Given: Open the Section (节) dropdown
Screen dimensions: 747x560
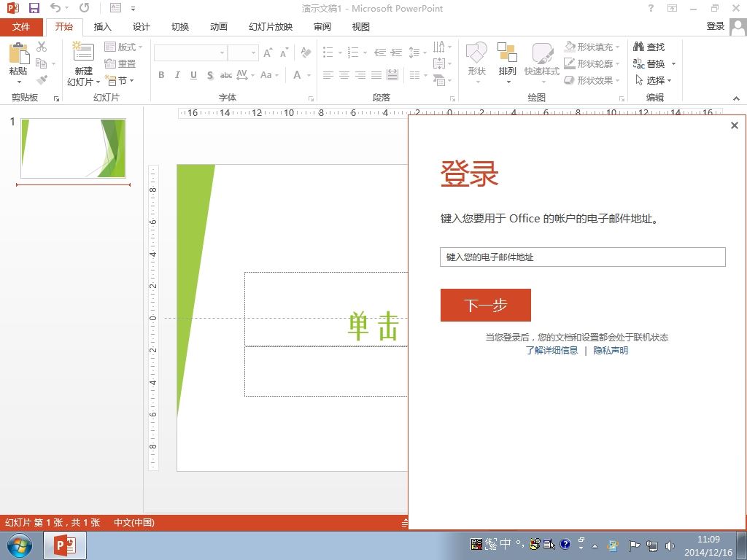Looking at the screenshot, I should [x=119, y=80].
